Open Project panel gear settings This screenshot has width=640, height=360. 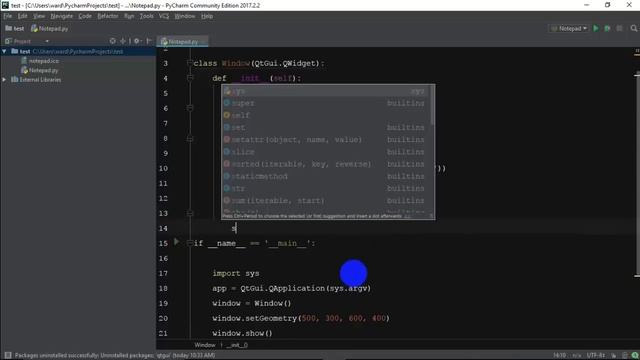coord(137,41)
